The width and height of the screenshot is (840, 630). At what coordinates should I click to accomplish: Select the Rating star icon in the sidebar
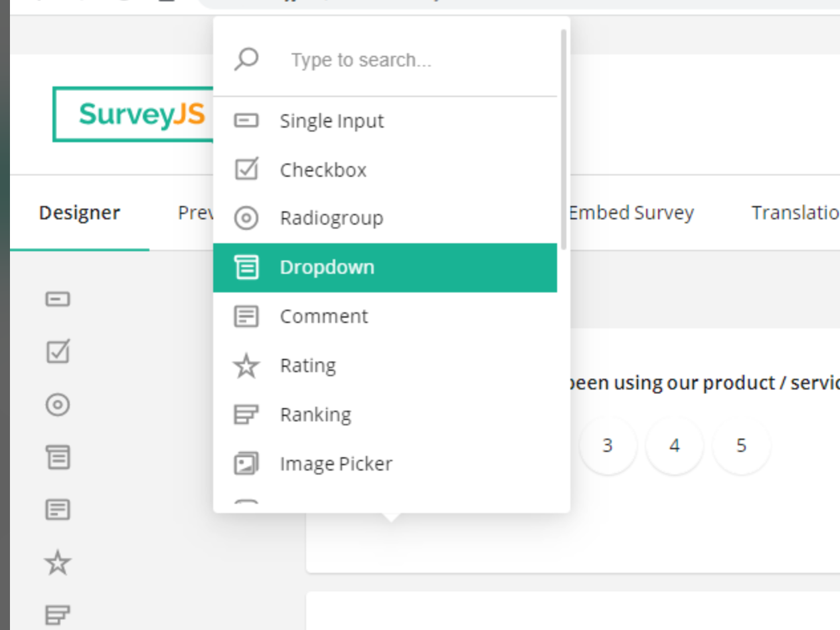pos(58,563)
